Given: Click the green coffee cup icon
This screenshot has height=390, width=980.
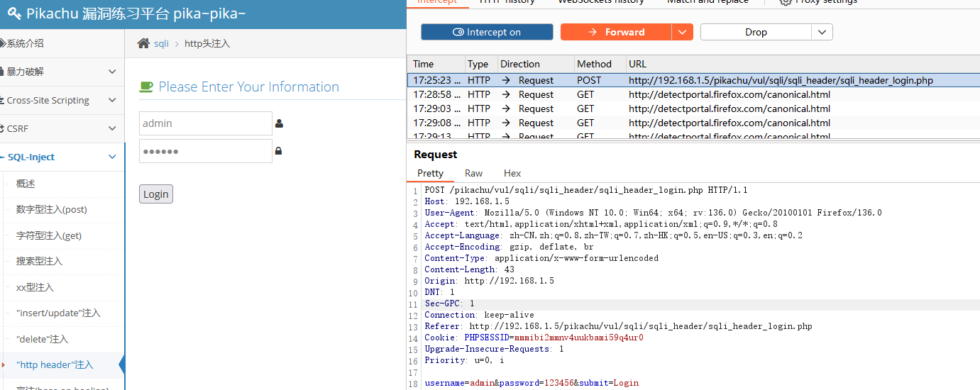Looking at the screenshot, I should tap(145, 87).
